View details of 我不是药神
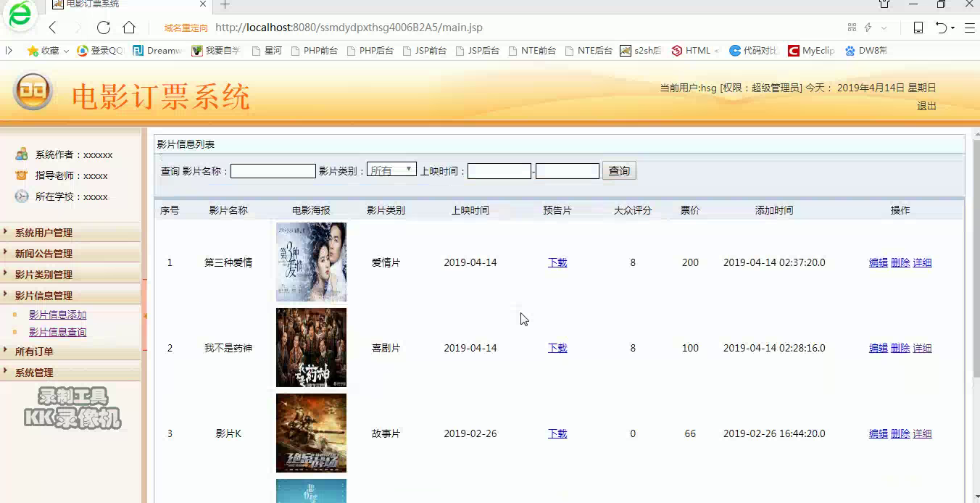The width and height of the screenshot is (980, 503). [x=922, y=348]
